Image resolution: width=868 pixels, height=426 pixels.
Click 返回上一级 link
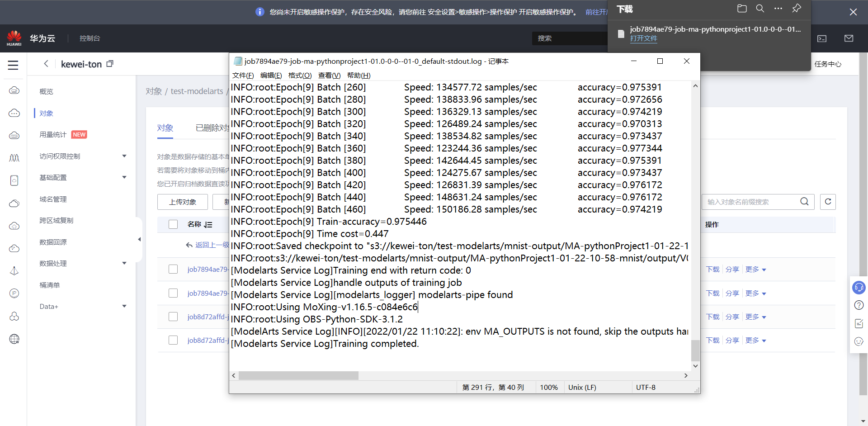point(208,245)
